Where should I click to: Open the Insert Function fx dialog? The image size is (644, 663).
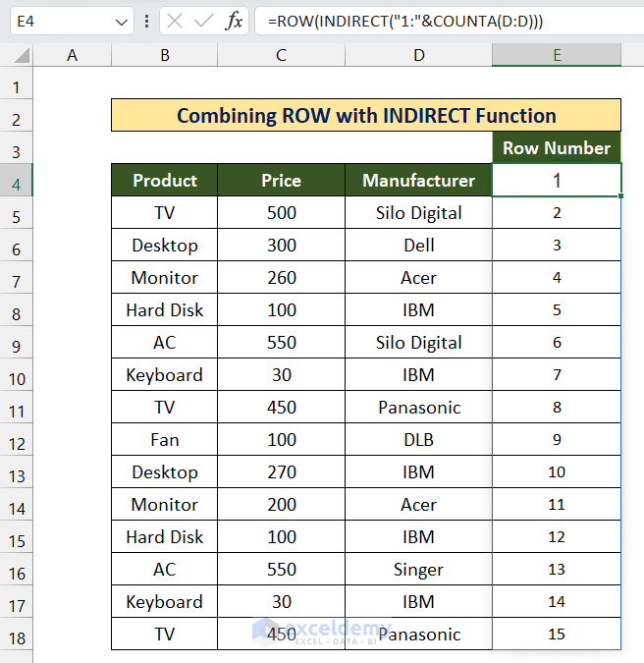(x=234, y=21)
